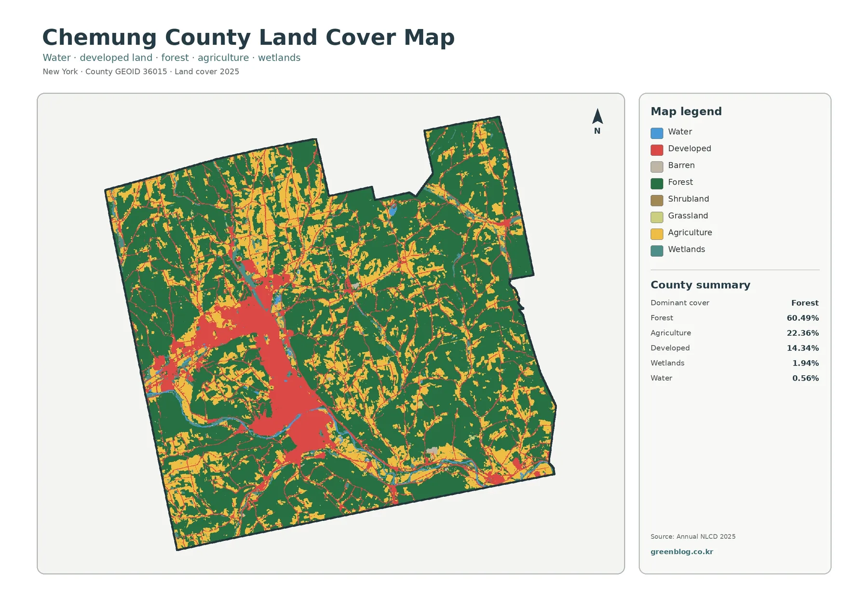Select the Forest row label in County summary
Screen dimensions: 868x614
pyautogui.click(x=662, y=318)
